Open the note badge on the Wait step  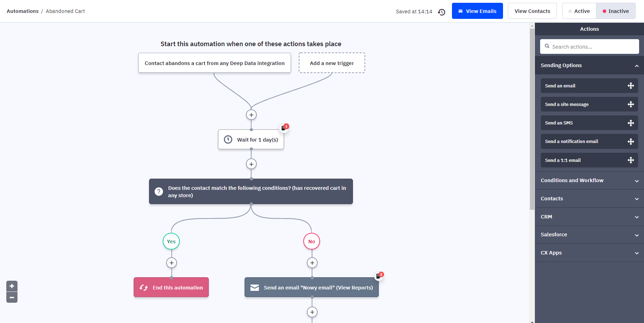click(x=284, y=128)
